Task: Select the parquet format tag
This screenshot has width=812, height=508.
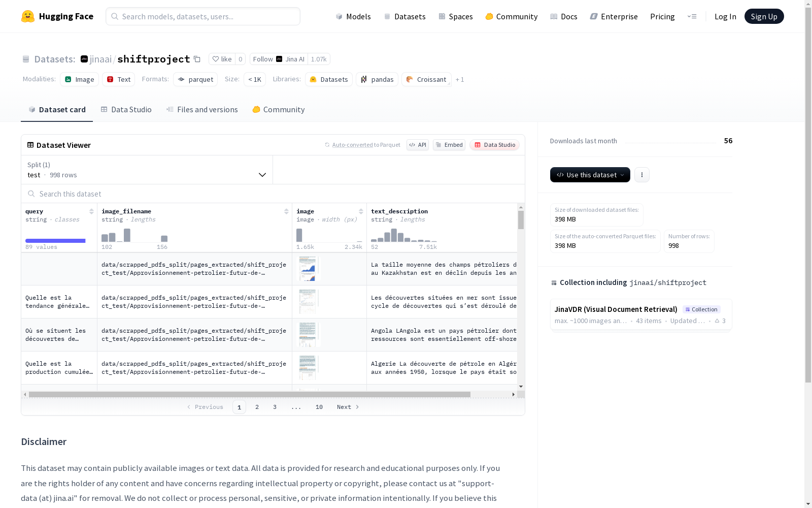Action: point(195,79)
